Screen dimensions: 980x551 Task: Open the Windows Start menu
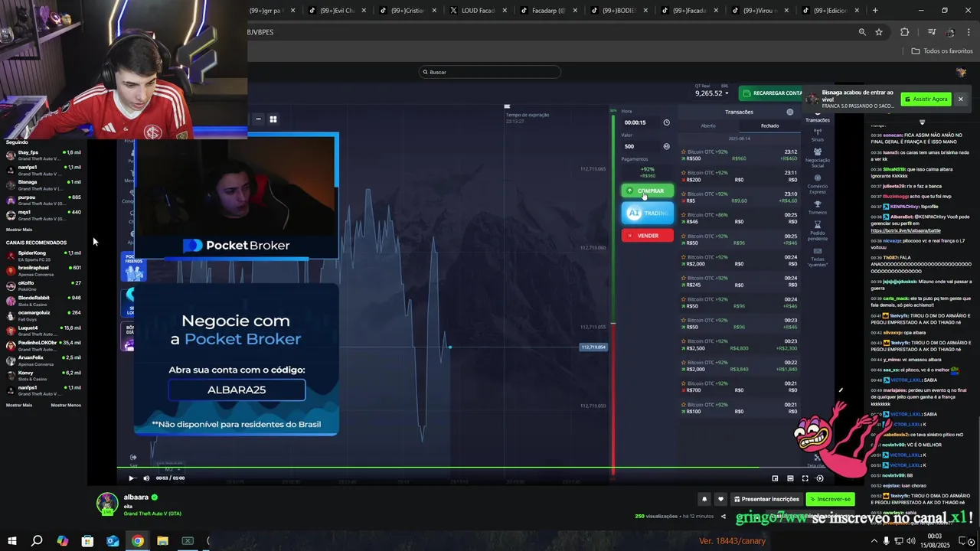tap(12, 541)
